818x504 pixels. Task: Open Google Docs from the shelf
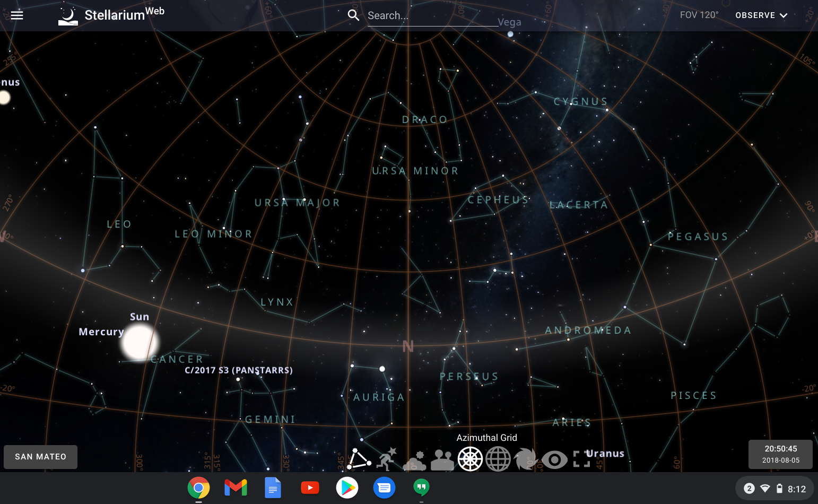(273, 488)
